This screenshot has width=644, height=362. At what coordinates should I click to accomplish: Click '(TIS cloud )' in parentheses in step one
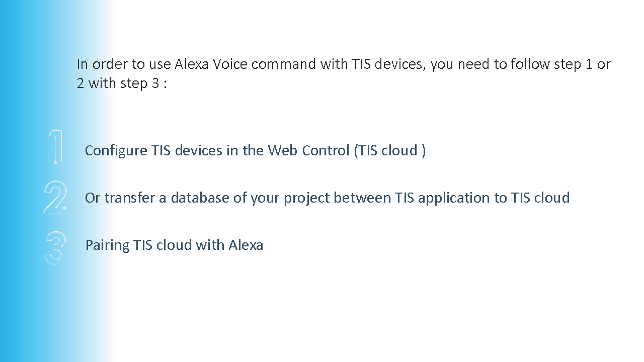pyautogui.click(x=389, y=150)
